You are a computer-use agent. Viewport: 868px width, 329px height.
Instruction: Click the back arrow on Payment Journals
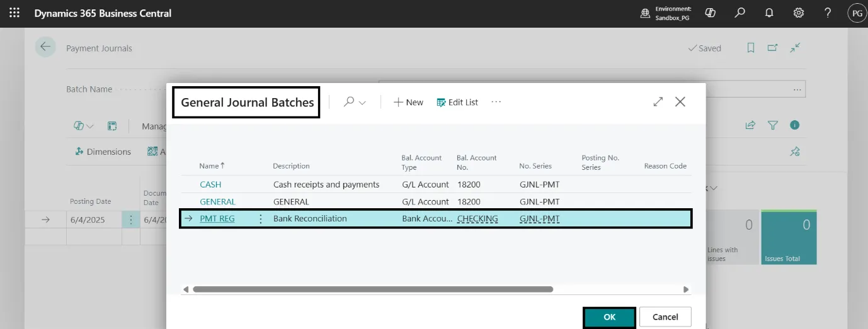[x=45, y=48]
